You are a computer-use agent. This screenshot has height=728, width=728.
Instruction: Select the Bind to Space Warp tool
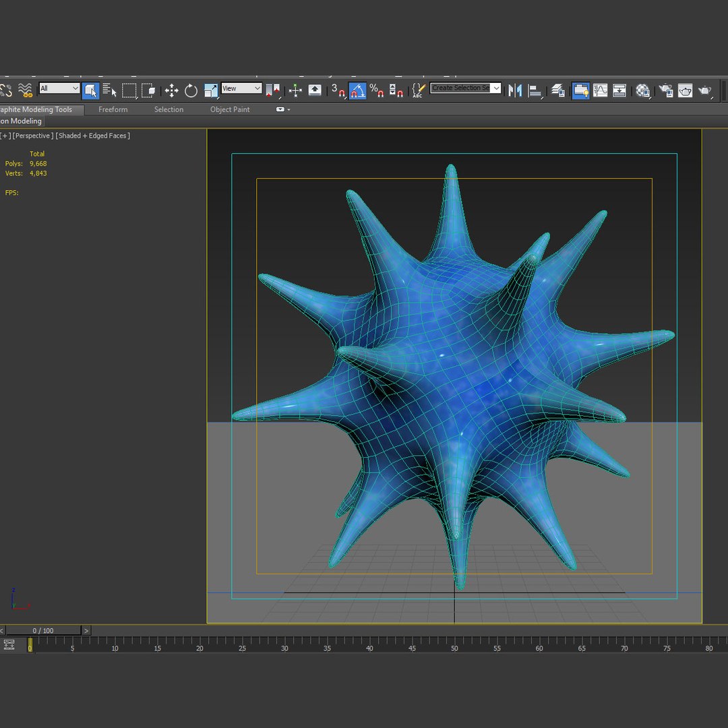[x=25, y=90]
